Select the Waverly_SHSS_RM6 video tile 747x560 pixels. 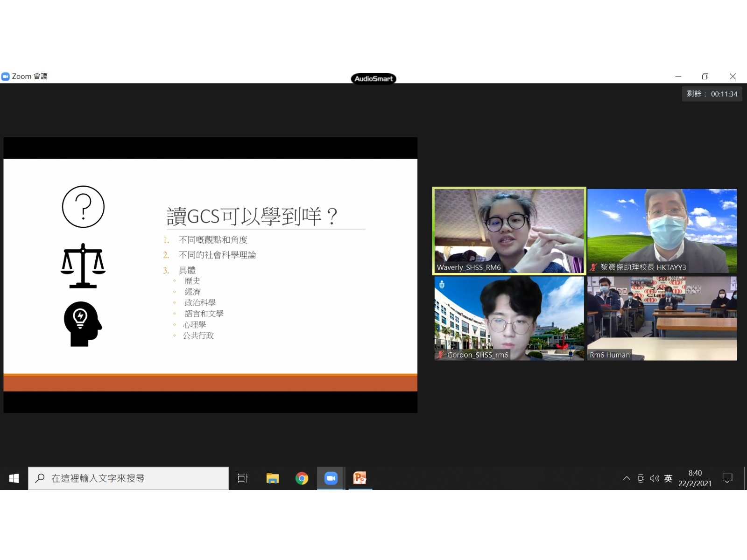click(x=509, y=231)
